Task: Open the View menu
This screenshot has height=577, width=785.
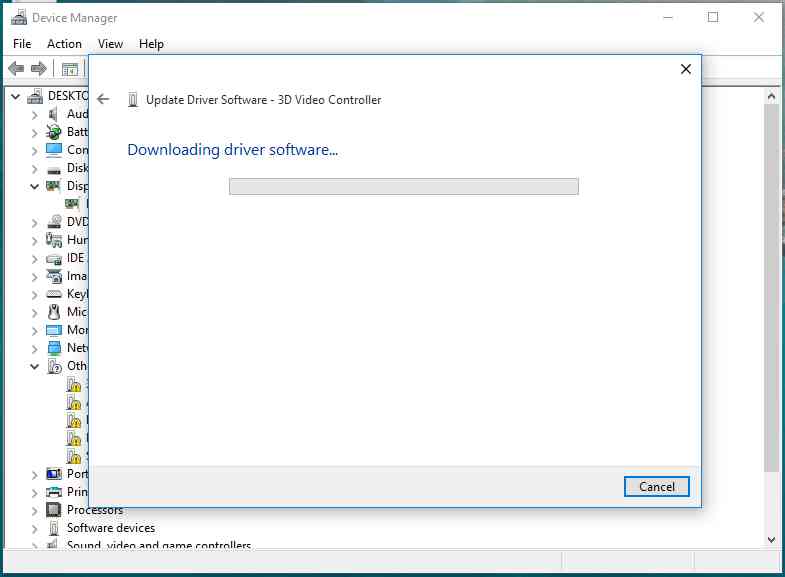Action: click(x=110, y=44)
